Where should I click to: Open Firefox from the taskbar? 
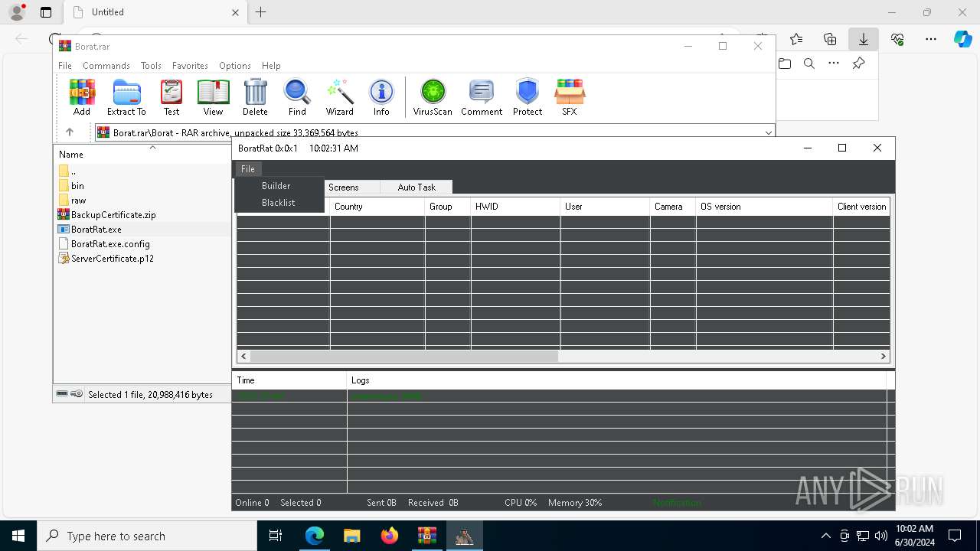coord(390,536)
